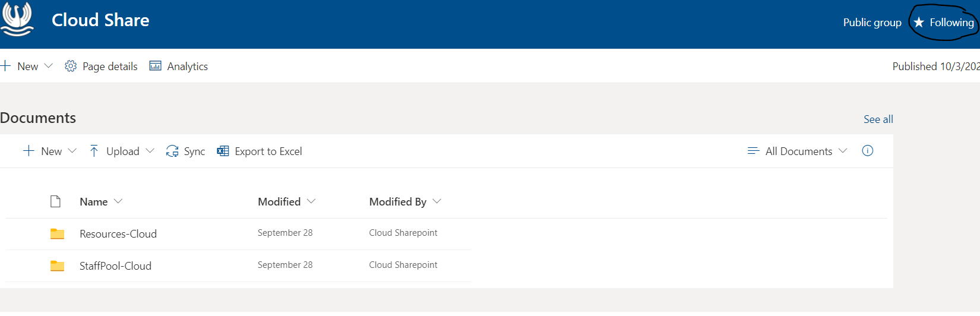
Task: Open the Resources-Cloud folder name
Action: [x=118, y=233]
